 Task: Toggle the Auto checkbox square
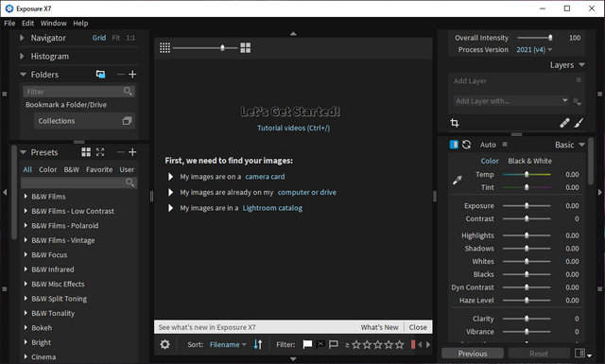[x=505, y=145]
